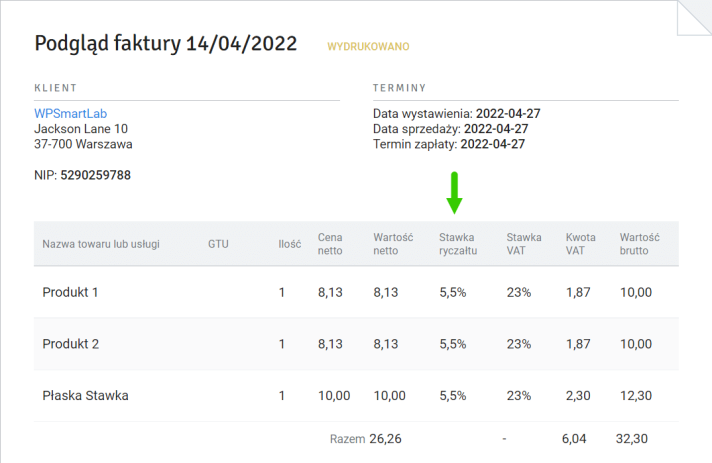Image resolution: width=712 pixels, height=463 pixels.
Task: Click the folded page corner icon
Action: pyautogui.click(x=694, y=18)
